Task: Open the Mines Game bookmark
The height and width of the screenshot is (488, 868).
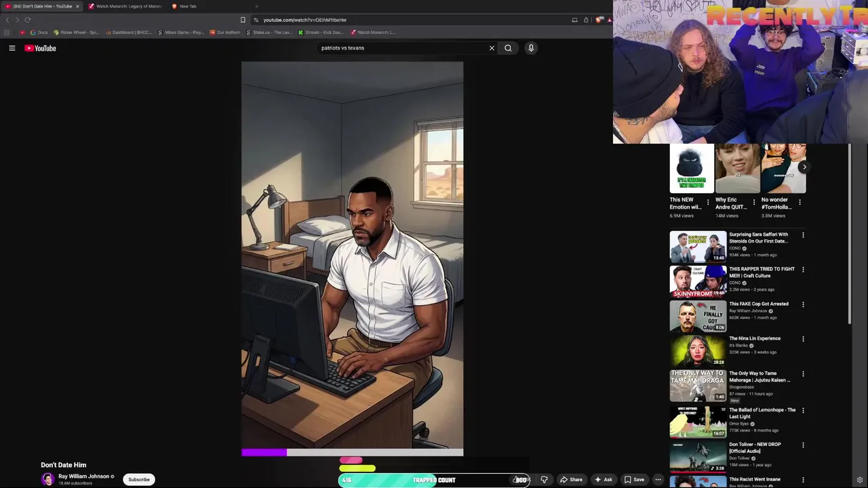Action: coord(180,33)
